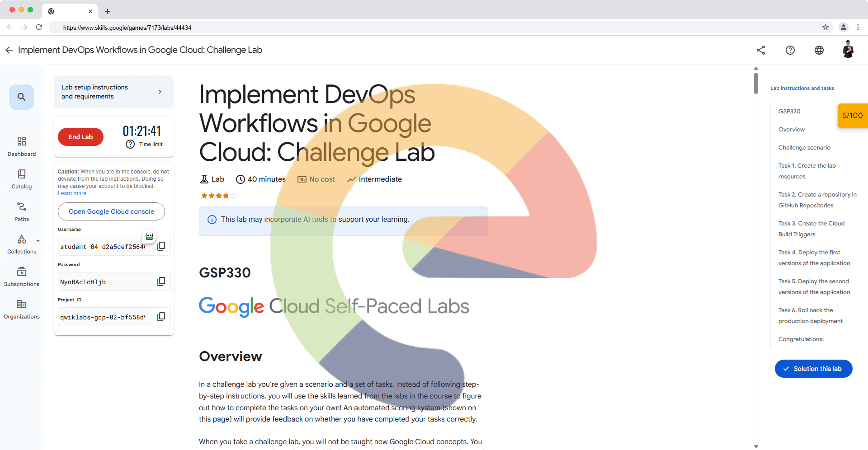Click the Intermediate level label
The image size is (868, 450).
(374, 179)
